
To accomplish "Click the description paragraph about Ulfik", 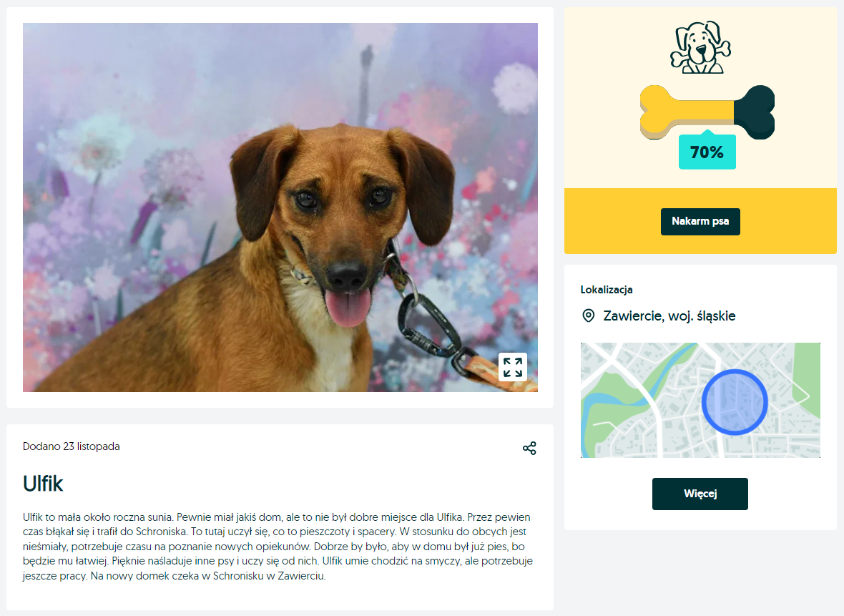I will pyautogui.click(x=278, y=547).
